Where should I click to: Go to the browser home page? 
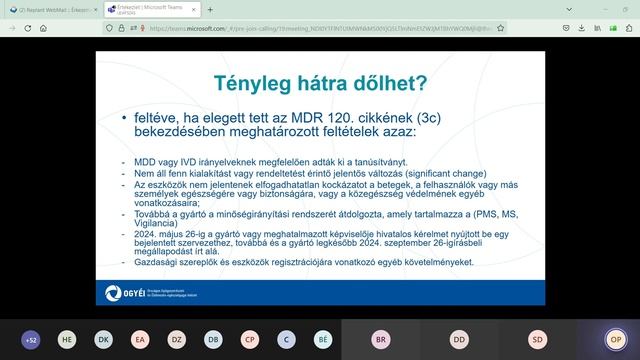43,28
